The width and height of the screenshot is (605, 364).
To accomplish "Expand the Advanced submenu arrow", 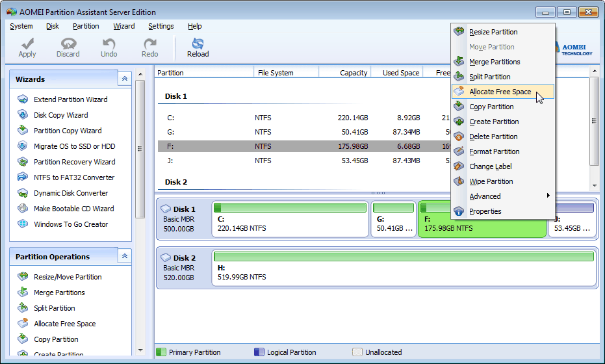I will pyautogui.click(x=548, y=196).
